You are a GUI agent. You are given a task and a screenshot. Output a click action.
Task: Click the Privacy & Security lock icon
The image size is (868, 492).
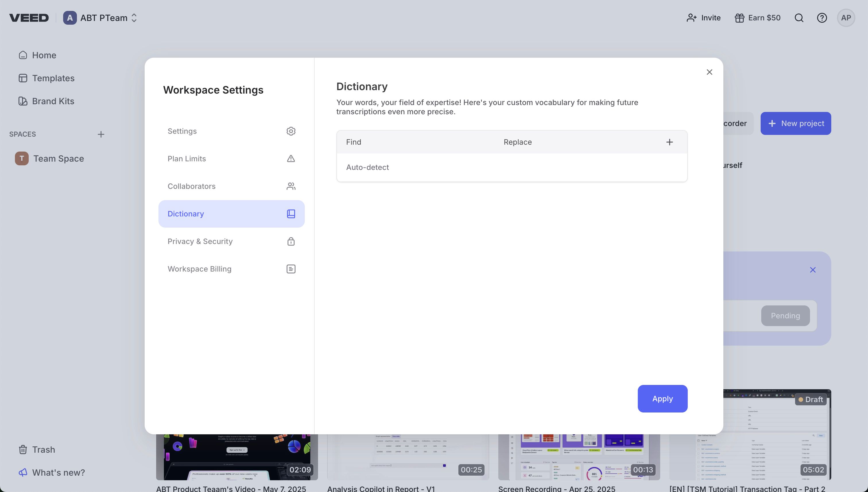(291, 241)
